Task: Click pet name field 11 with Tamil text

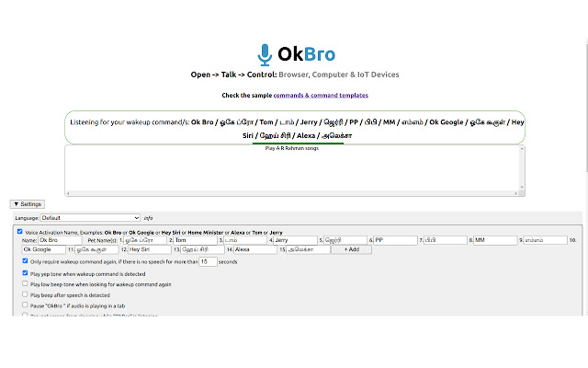Action: 96,249
